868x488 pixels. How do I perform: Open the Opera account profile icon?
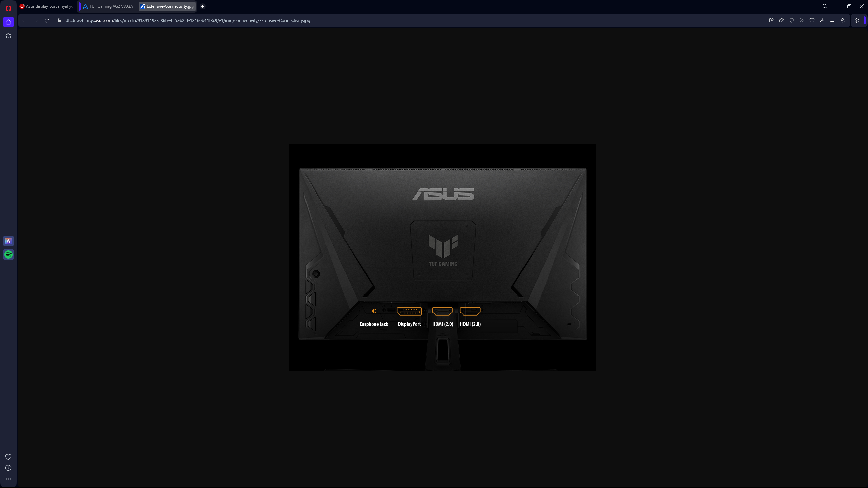(x=843, y=20)
